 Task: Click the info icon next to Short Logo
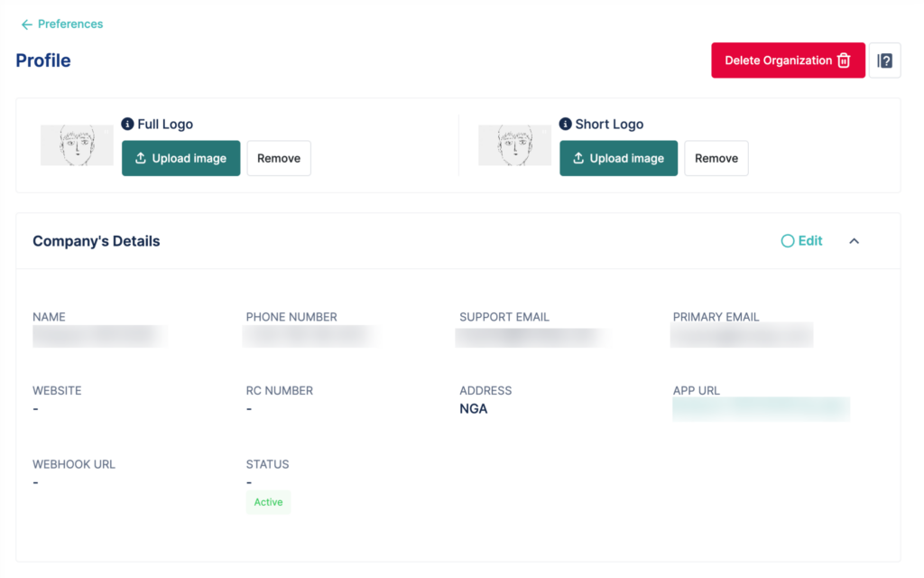pos(565,124)
